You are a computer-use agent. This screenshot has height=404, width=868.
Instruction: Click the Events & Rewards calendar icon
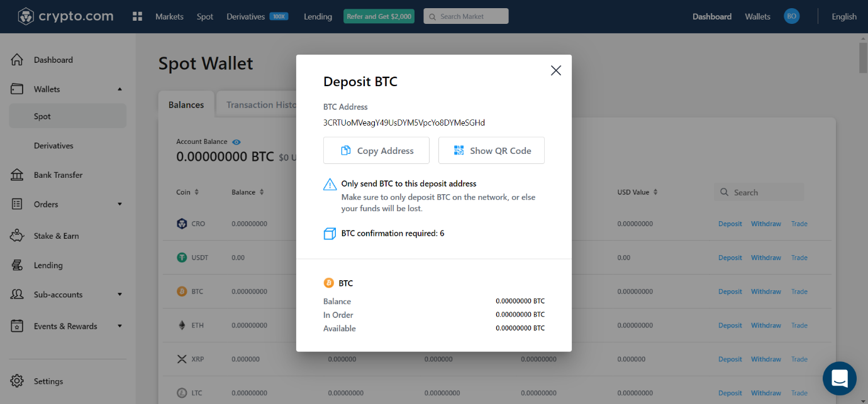coord(17,326)
